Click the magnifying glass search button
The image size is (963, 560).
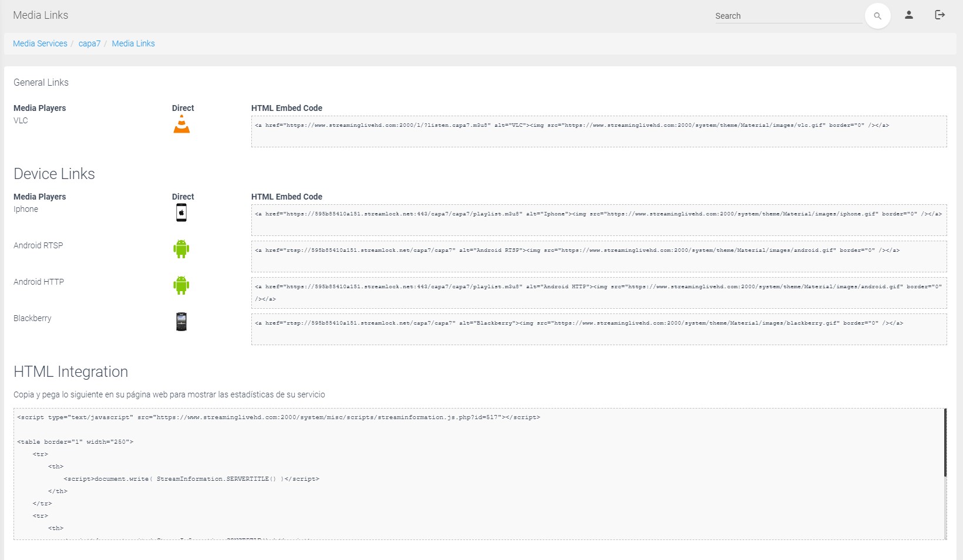pos(877,16)
